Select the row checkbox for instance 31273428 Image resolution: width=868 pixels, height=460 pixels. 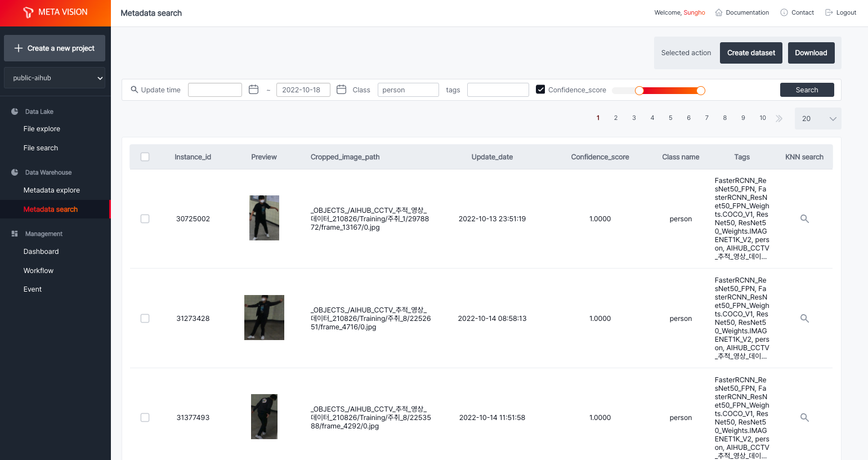145,319
